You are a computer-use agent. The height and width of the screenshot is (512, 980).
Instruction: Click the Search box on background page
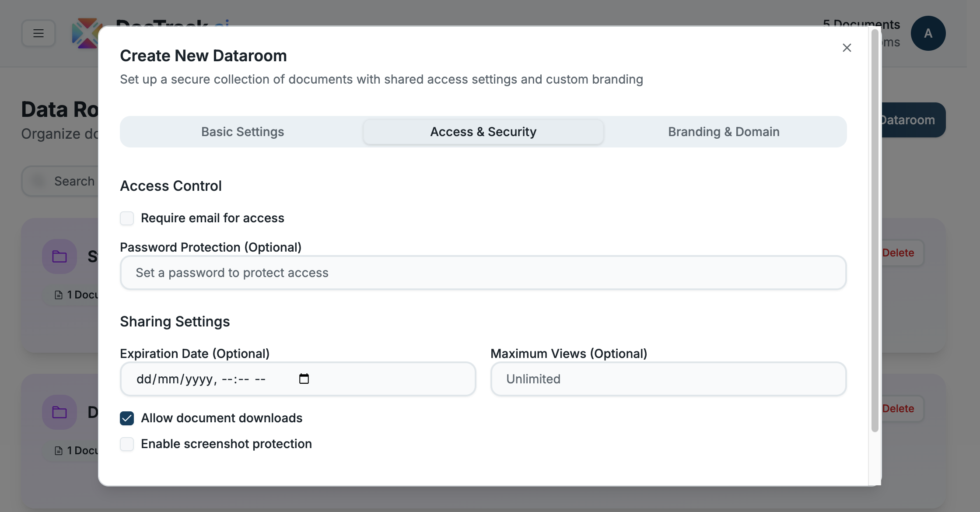tap(60, 181)
